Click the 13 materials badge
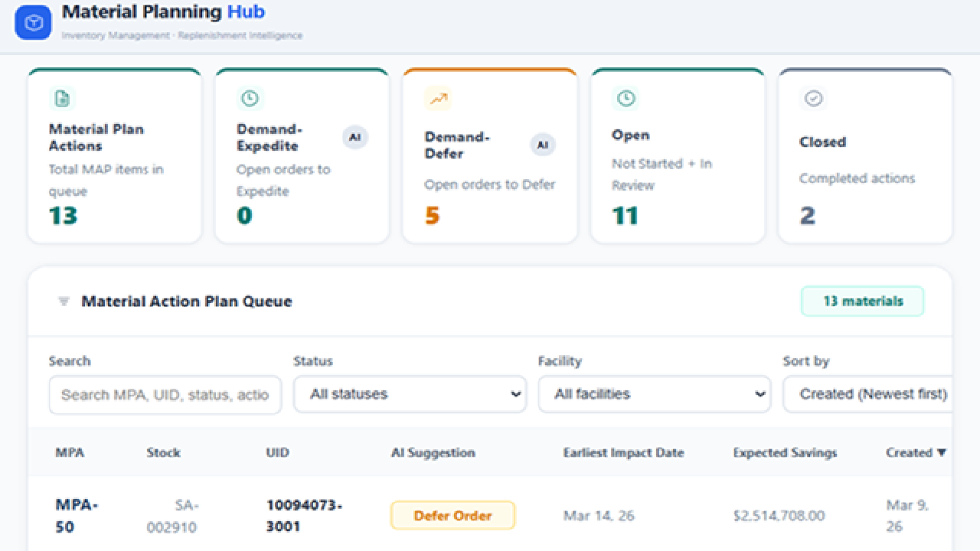Screen dimensions: 980x551 pos(863,302)
